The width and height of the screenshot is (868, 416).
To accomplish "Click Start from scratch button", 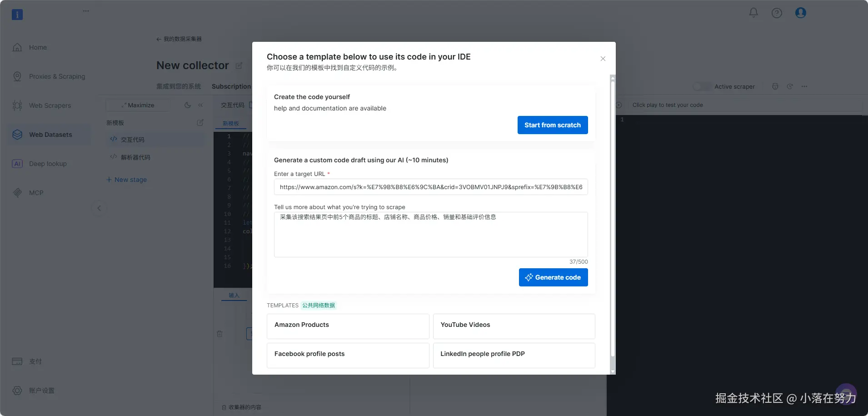I will point(553,125).
